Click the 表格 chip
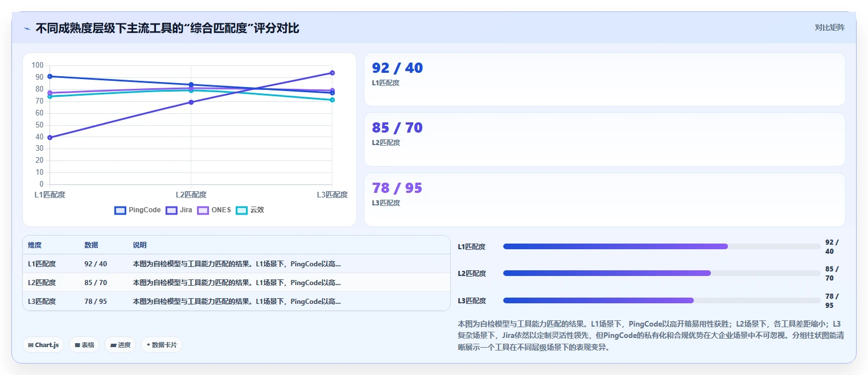The width and height of the screenshot is (868, 375). (84, 345)
